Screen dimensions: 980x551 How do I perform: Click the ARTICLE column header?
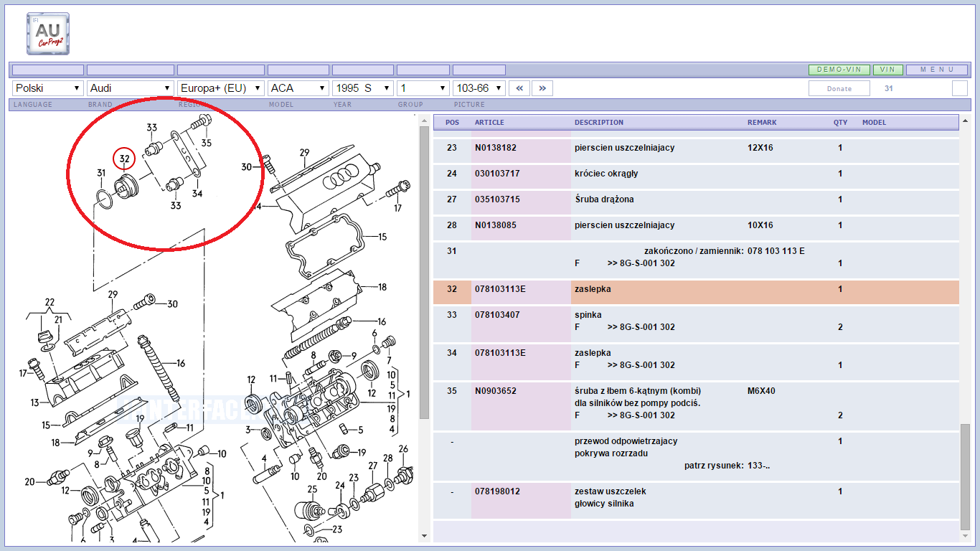coord(489,123)
